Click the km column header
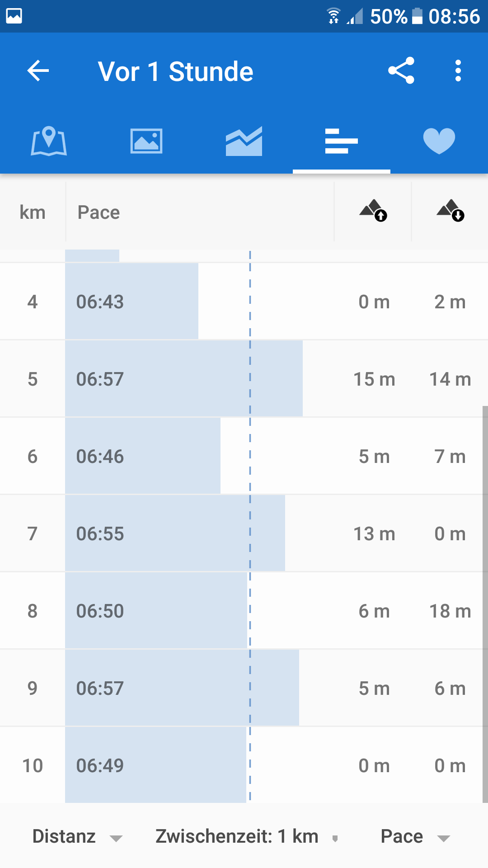 click(33, 212)
